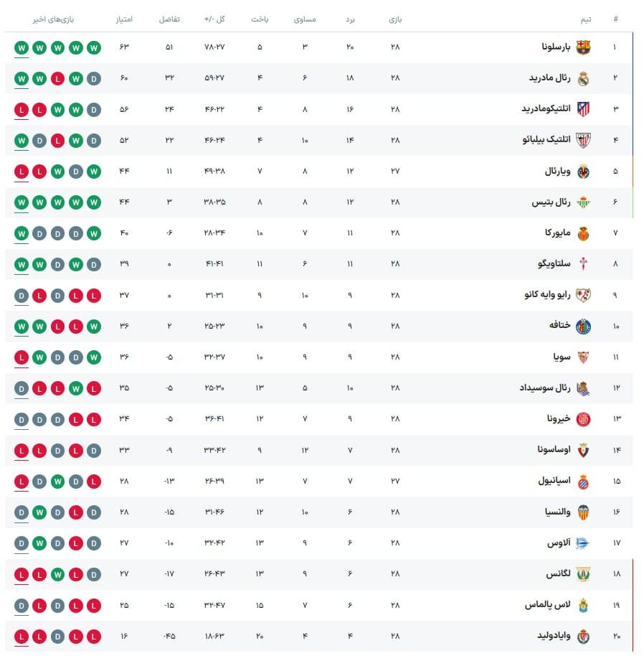Image resolution: width=644 pixels, height=666 pixels.
Task: Click the Alaves crest in row 17
Action: (582, 543)
